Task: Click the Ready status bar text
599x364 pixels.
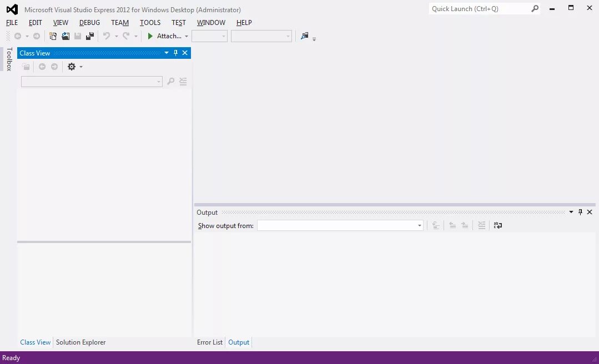Action: pyautogui.click(x=11, y=358)
